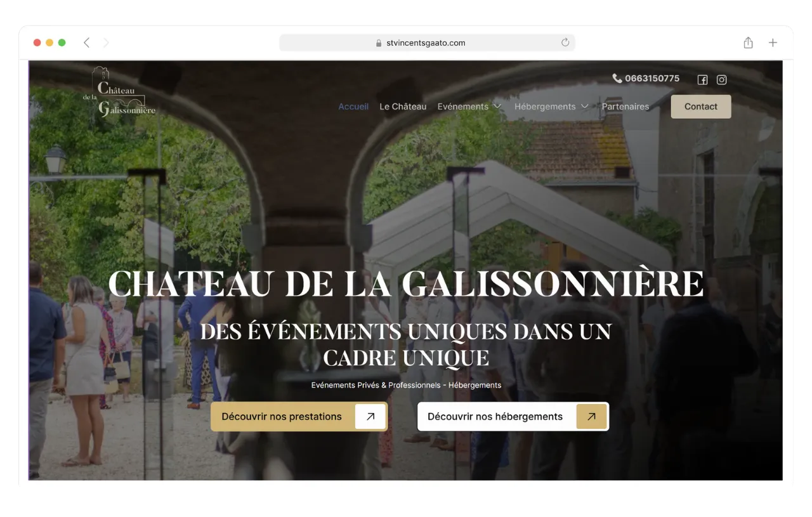Call the phone number 0663150775
Image resolution: width=812 pixels, height=517 pixels.
(652, 79)
